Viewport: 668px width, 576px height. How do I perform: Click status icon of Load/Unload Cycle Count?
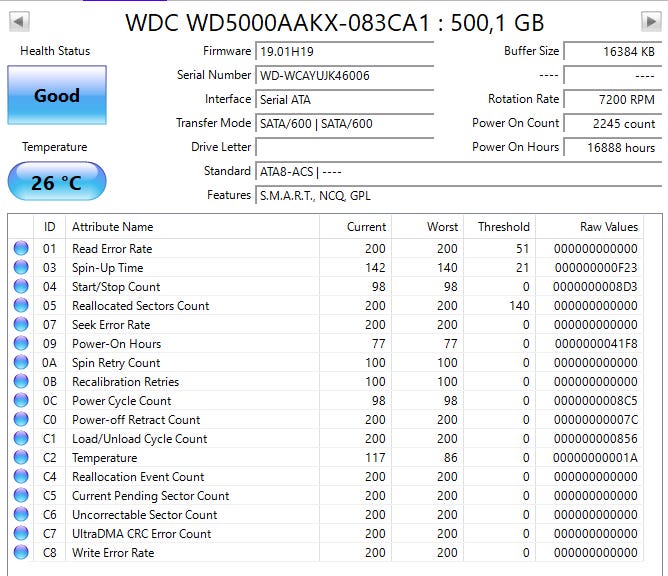[21, 438]
